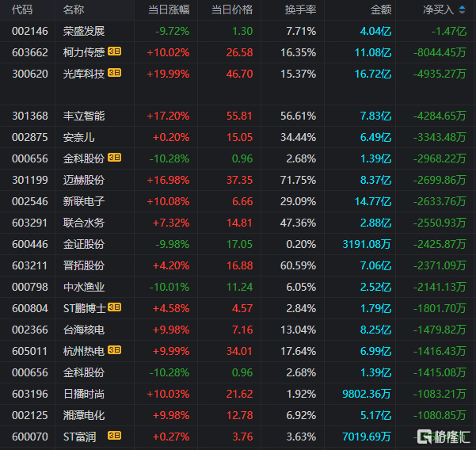
Task: Sort by the 净买入 column header text
Action: [439, 10]
